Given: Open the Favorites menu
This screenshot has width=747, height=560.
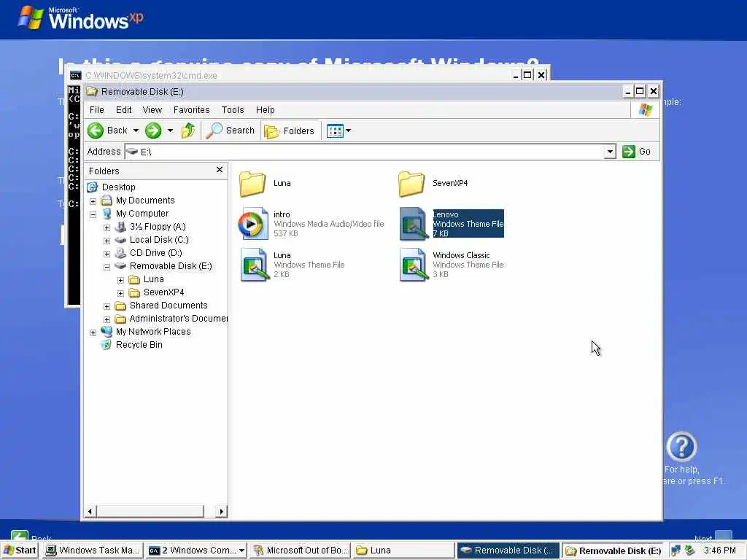Looking at the screenshot, I should point(192,110).
